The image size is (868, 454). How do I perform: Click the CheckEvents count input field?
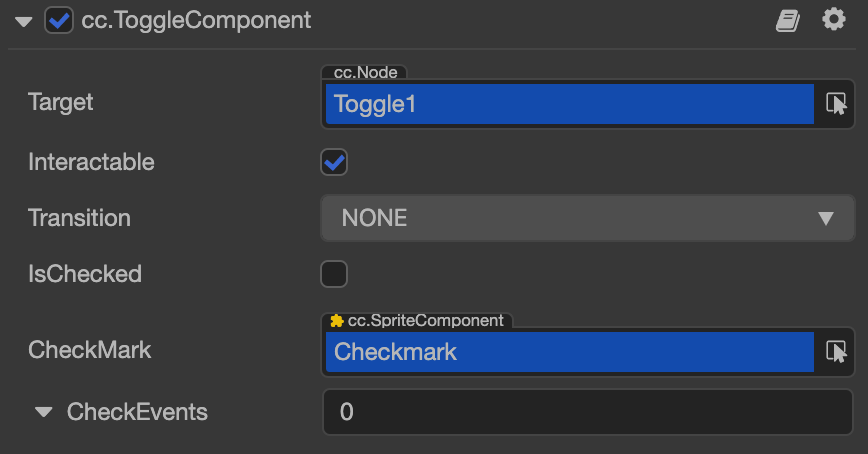(x=587, y=412)
